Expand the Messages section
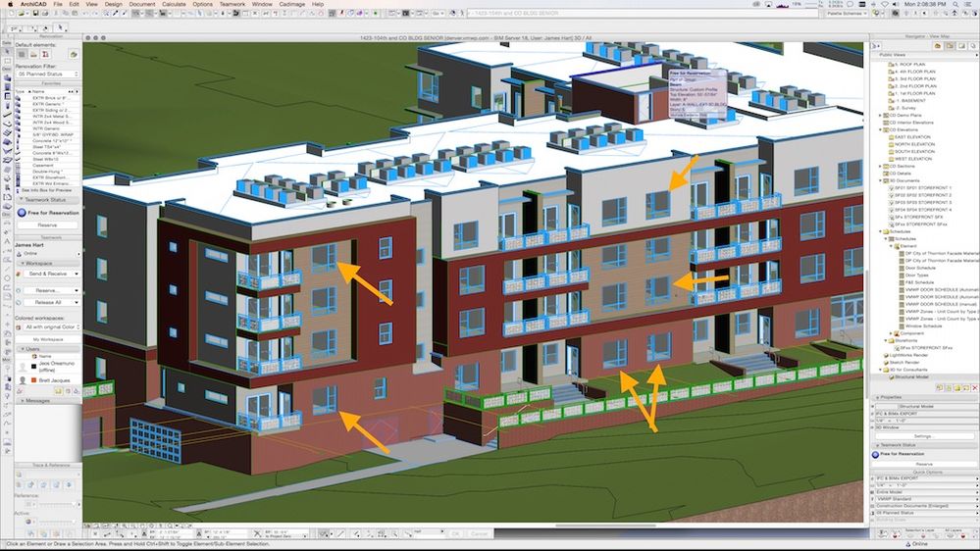Screen dimensions: 980x551 [x=22, y=400]
